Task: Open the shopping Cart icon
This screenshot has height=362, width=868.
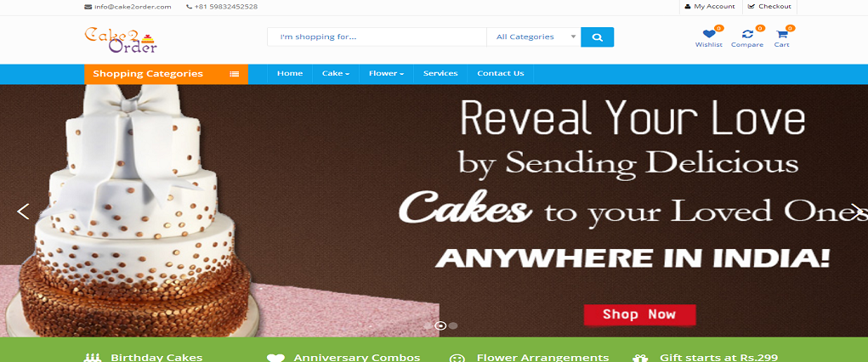Action: click(781, 34)
